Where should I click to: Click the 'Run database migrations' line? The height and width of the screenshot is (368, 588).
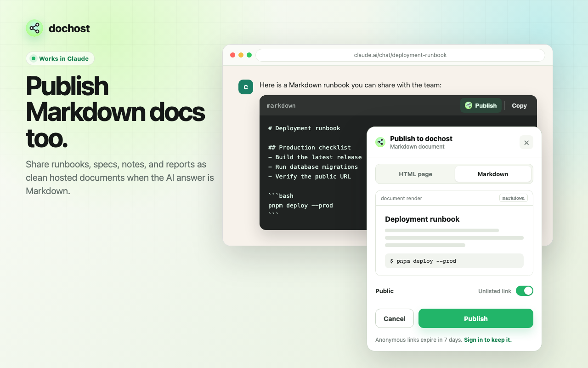coord(313,167)
